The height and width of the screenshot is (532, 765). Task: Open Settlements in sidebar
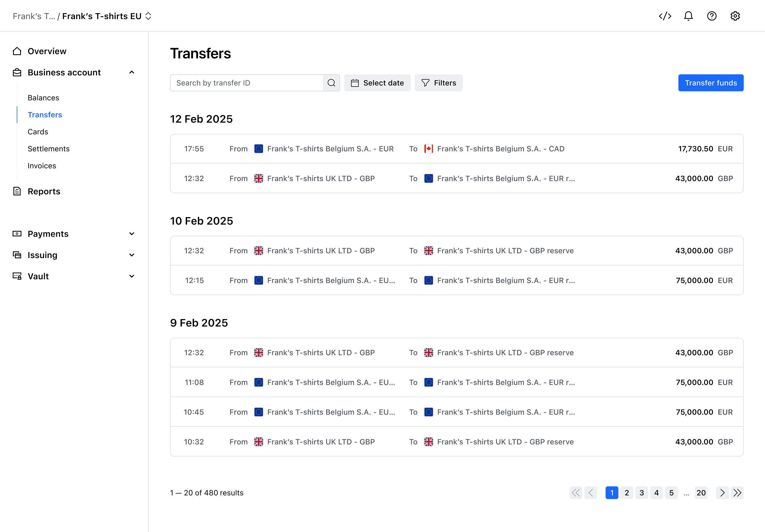49,149
